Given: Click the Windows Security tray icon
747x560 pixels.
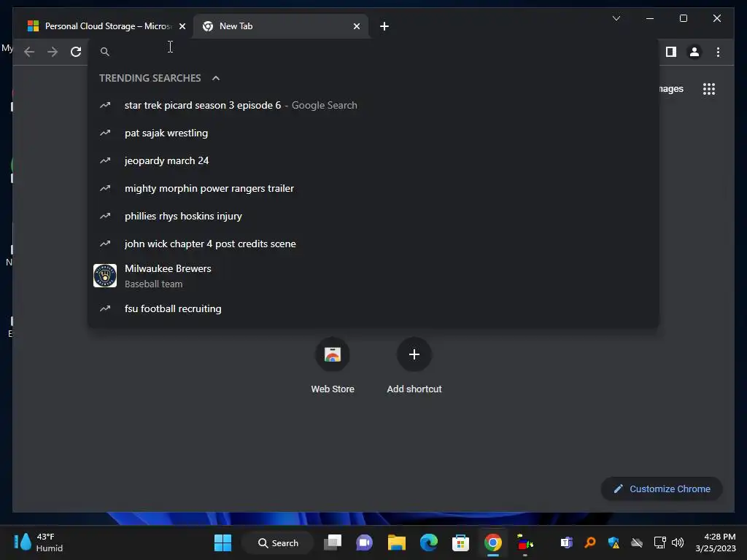Looking at the screenshot, I should tap(614, 542).
